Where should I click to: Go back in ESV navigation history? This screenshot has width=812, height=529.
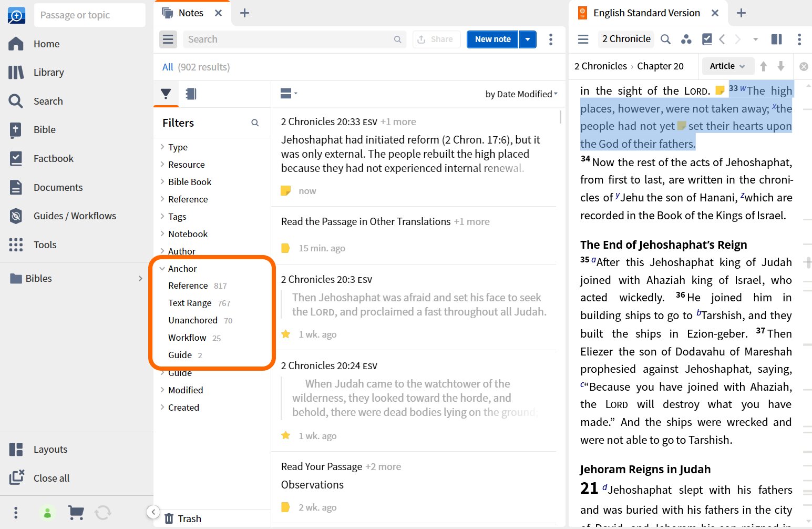(x=722, y=39)
